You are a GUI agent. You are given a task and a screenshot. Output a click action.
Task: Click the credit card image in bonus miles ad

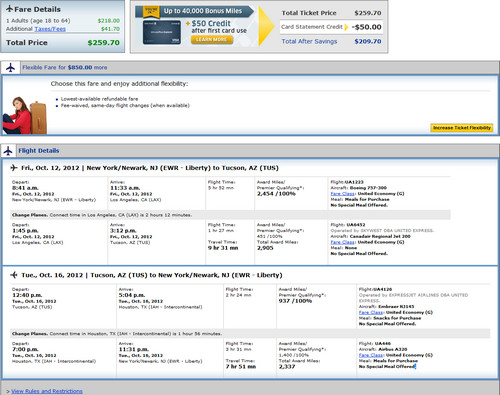click(162, 32)
